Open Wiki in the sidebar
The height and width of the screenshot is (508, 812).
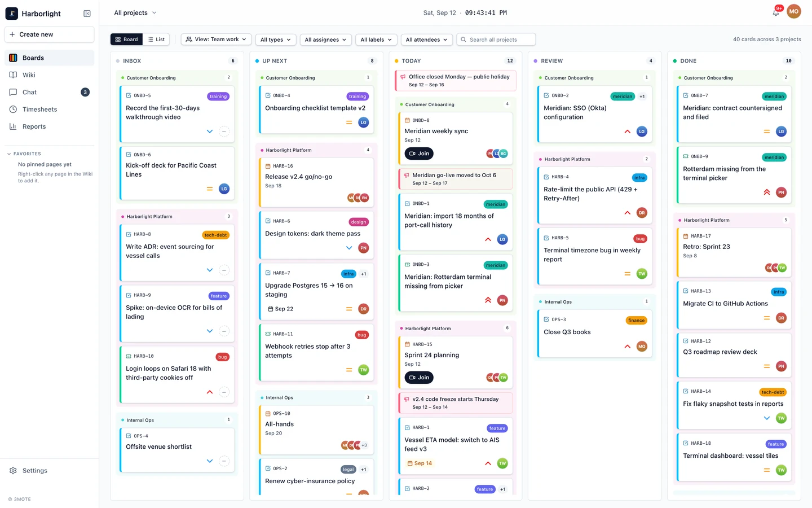tap(50, 75)
